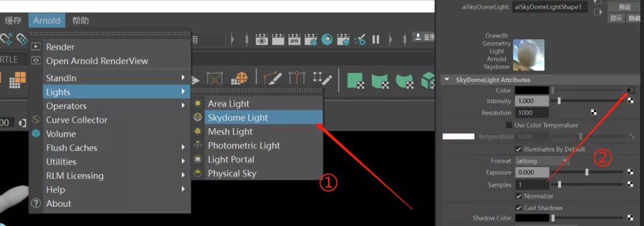This screenshot has height=226, width=644.
Task: Click the Light Portal icon in the submenu
Action: pos(199,159)
